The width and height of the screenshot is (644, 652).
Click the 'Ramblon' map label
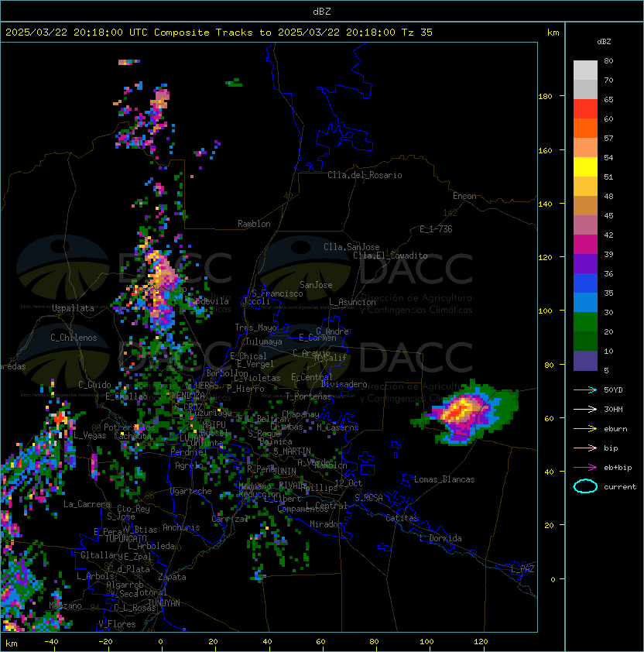pos(254,224)
